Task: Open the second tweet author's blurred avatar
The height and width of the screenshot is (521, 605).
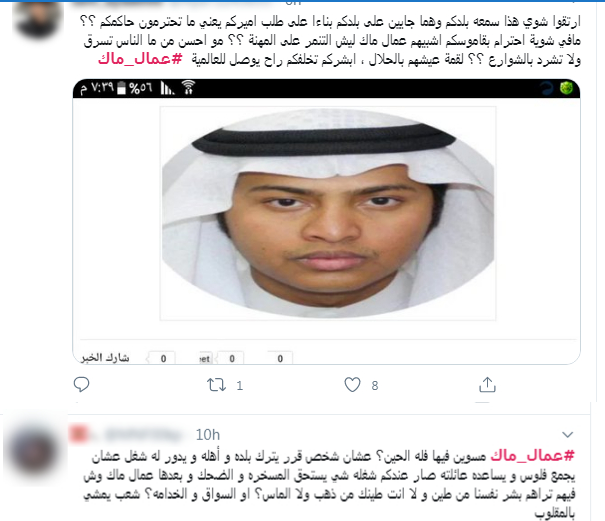Action: [35, 452]
